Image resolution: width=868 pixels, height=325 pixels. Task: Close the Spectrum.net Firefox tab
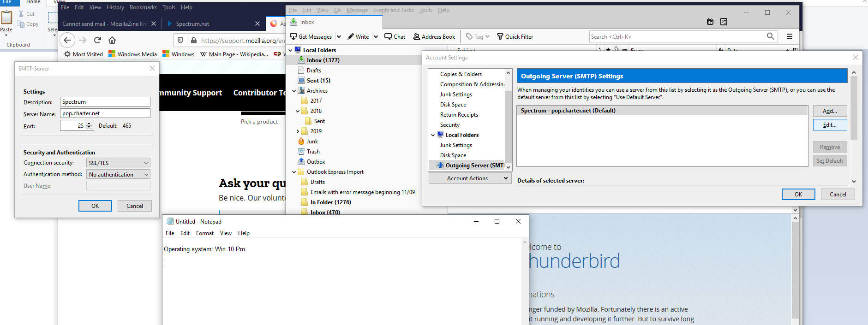click(257, 24)
